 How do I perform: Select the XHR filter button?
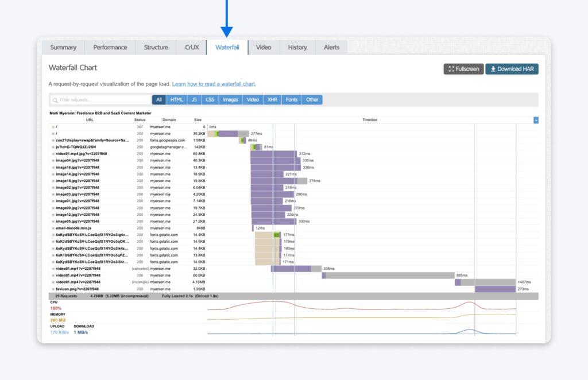pyautogui.click(x=272, y=99)
